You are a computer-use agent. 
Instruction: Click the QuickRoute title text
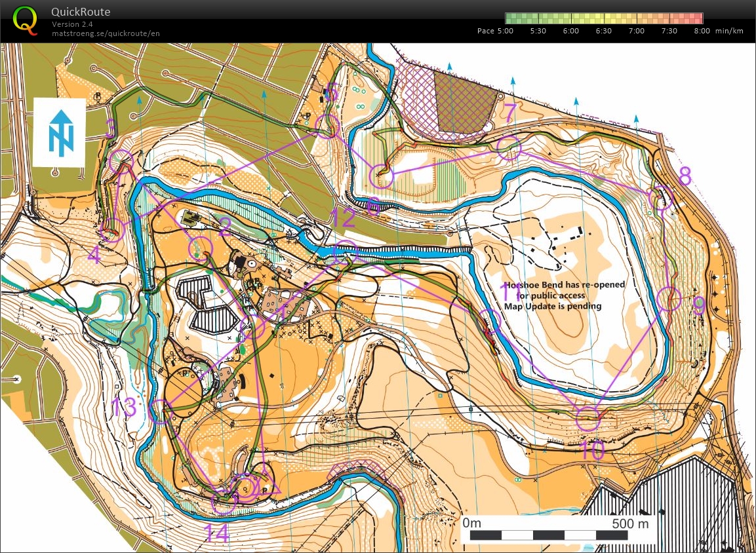pyautogui.click(x=81, y=12)
